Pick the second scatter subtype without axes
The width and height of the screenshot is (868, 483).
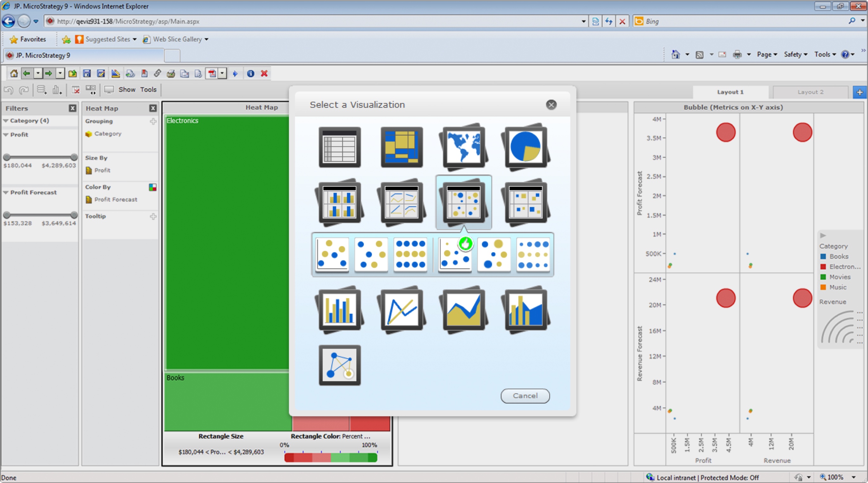(x=371, y=254)
